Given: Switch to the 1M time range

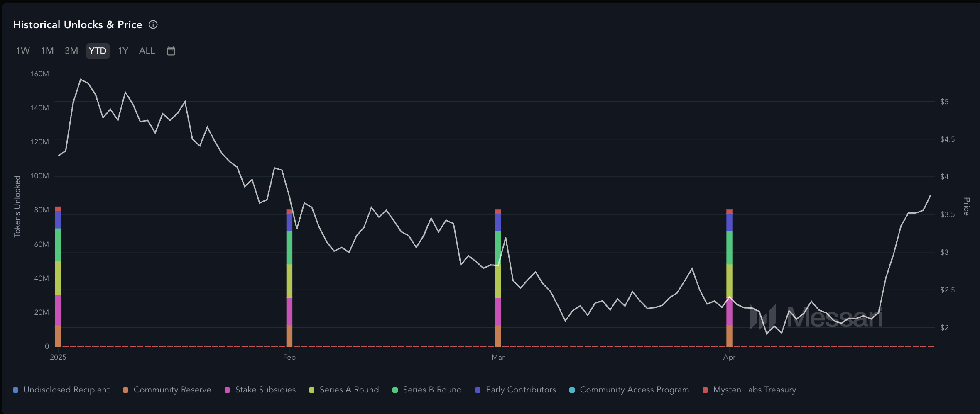Looking at the screenshot, I should (x=47, y=51).
